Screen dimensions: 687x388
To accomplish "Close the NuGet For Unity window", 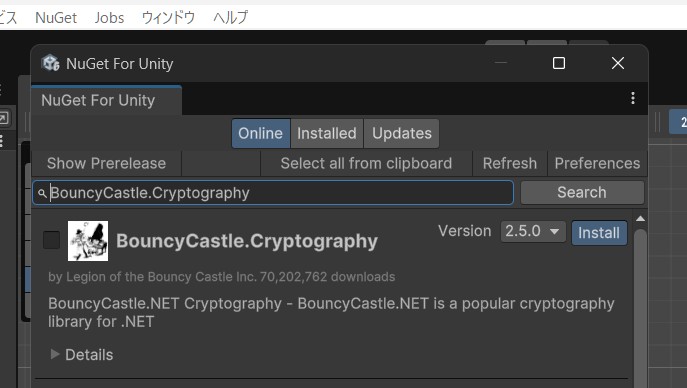I will [x=618, y=63].
